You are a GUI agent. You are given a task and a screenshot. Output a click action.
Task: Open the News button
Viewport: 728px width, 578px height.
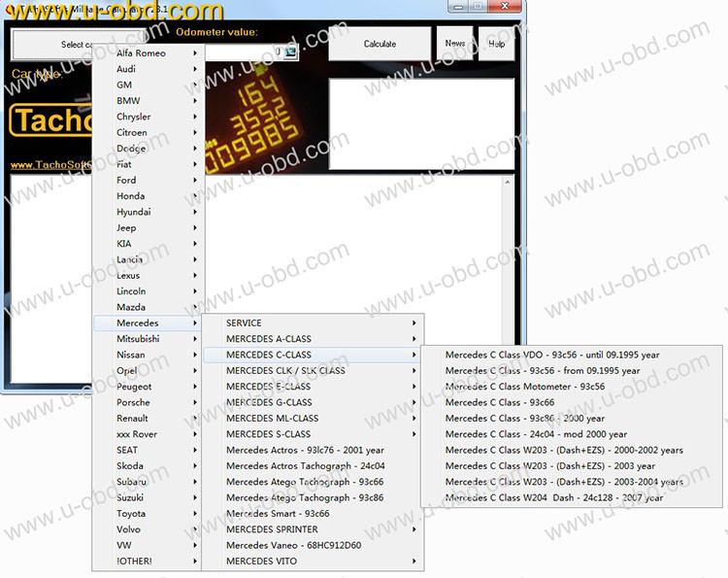coord(455,43)
